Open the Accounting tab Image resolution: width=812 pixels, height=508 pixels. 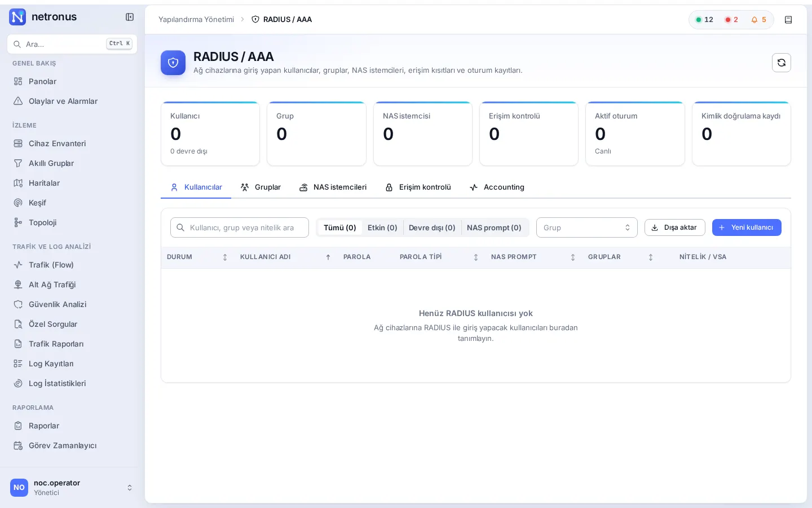point(497,187)
